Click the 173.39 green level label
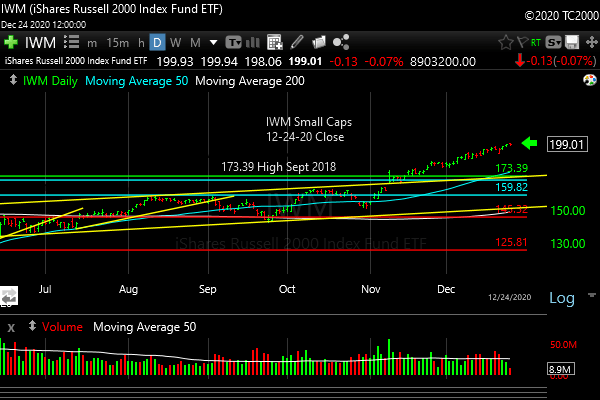The width and height of the screenshot is (600, 400). point(512,168)
